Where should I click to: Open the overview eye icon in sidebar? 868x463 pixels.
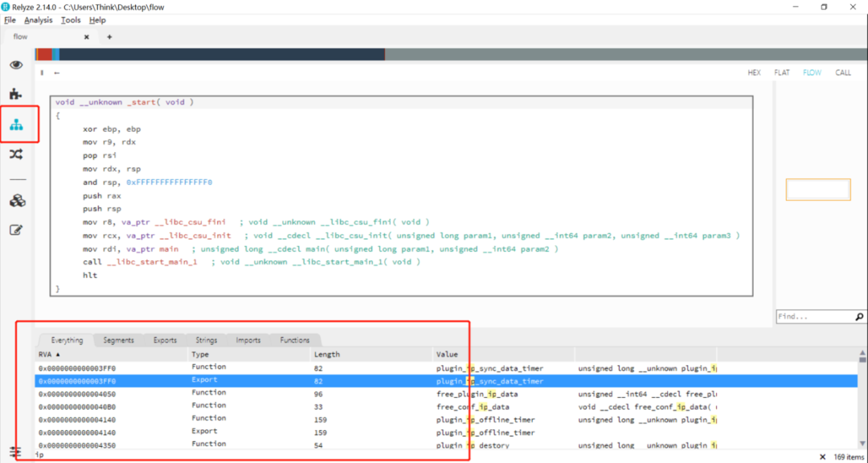click(x=16, y=65)
